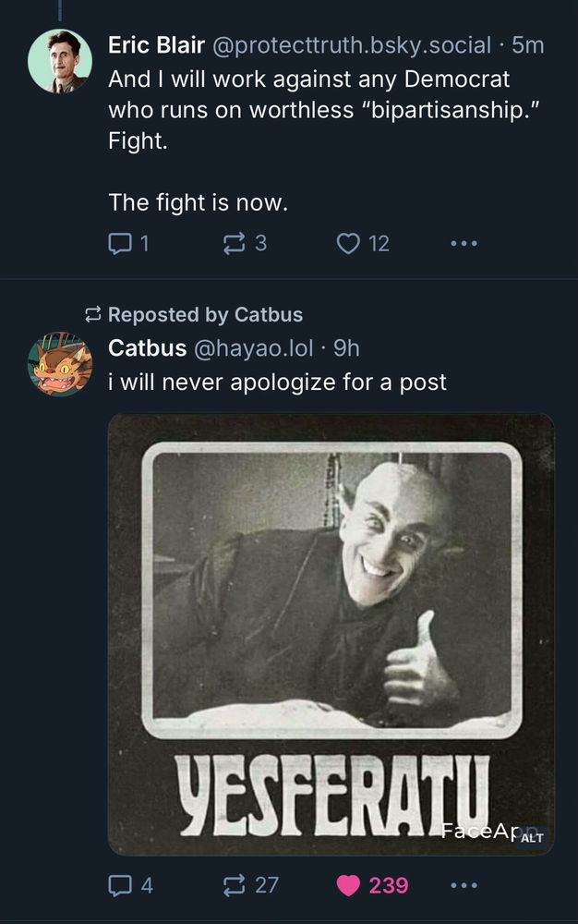The width and height of the screenshot is (578, 924).
Task: Open the more options menu on Catbus's post
Action: 464,885
